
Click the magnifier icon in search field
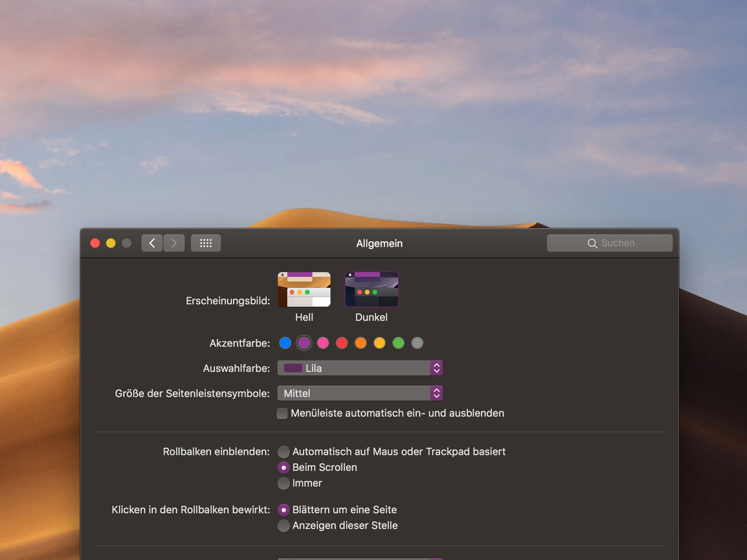[592, 244]
